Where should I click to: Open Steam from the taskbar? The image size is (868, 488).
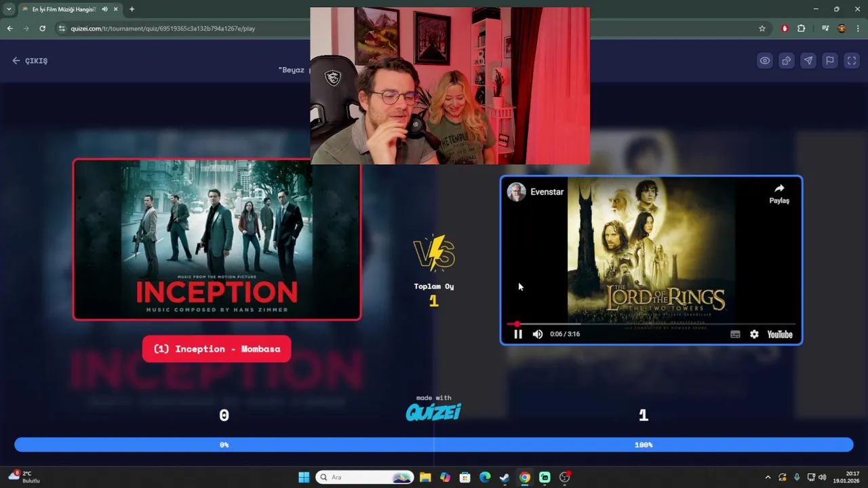(x=505, y=477)
